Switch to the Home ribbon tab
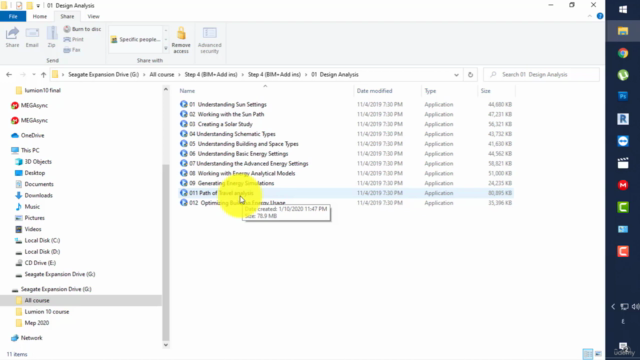This screenshot has height=360, width=640. tap(40, 16)
